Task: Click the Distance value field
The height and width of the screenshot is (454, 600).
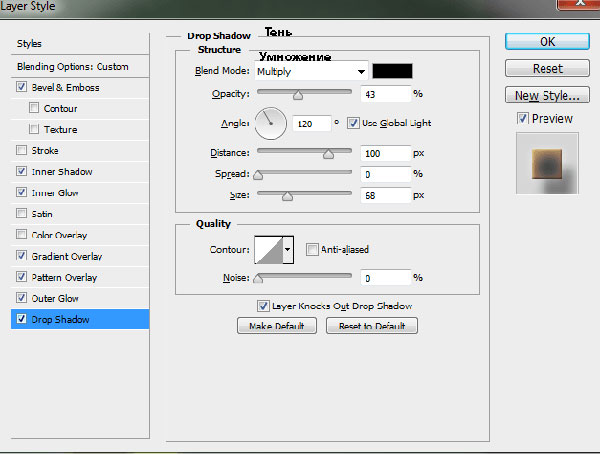Action: point(385,154)
